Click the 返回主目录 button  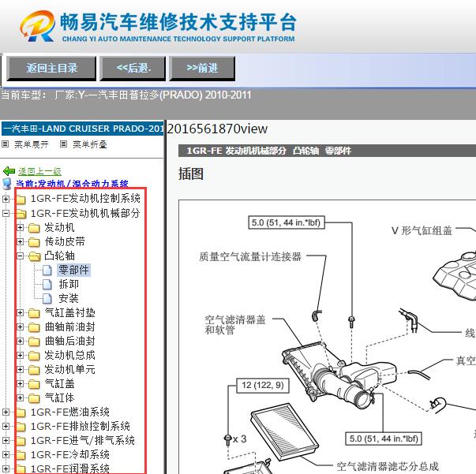(x=51, y=69)
